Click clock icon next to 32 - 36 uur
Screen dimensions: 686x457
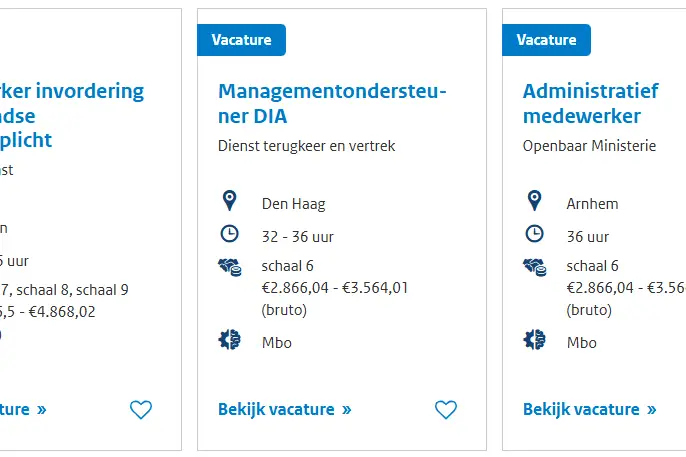230,234
